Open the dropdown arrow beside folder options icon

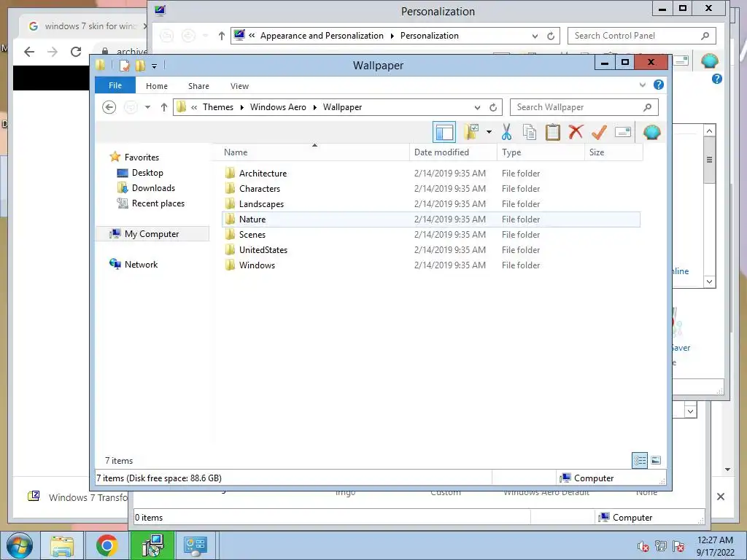pyautogui.click(x=489, y=132)
